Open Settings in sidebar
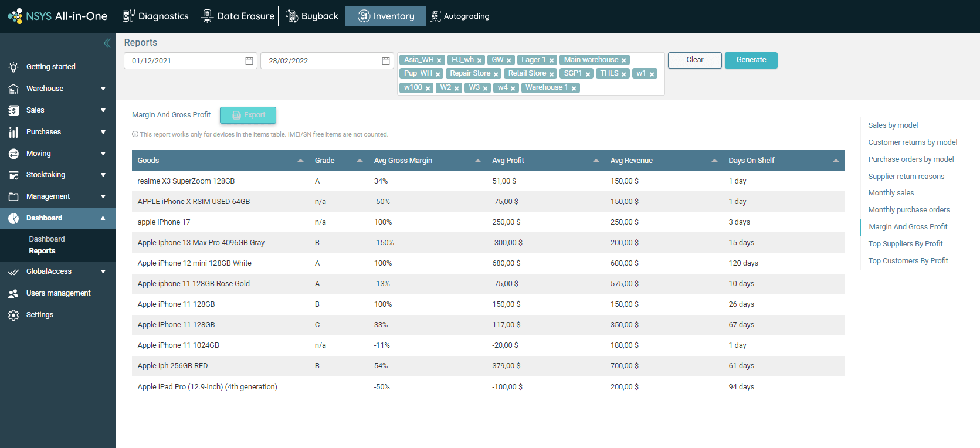Viewport: 980px width, 448px height. click(x=58, y=315)
